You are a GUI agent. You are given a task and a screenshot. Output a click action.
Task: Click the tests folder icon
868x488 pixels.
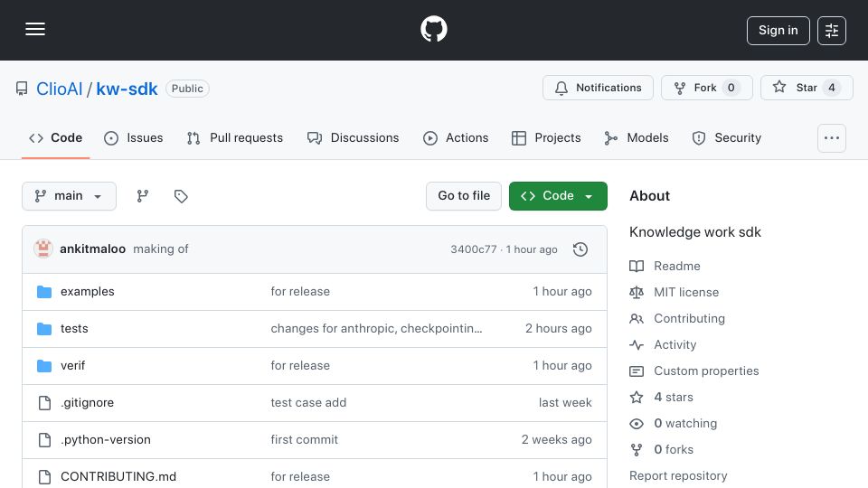click(x=44, y=329)
